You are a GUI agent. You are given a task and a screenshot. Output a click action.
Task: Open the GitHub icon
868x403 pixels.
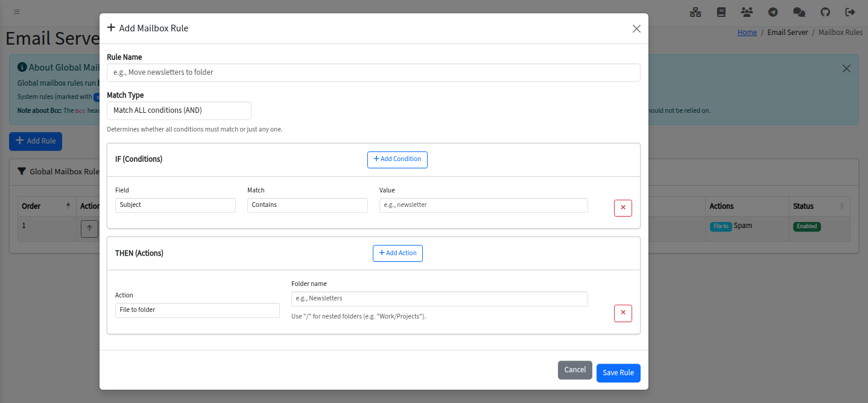[825, 12]
